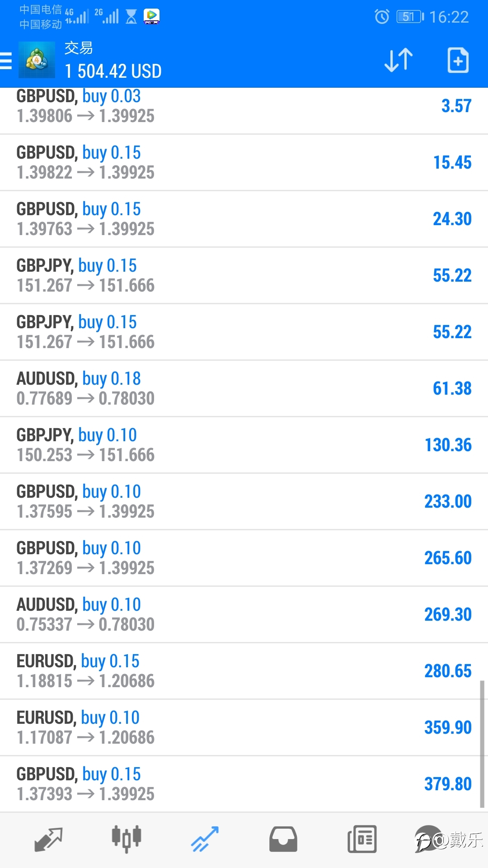Tap the alarm clock status icon
488x868 pixels.
(x=382, y=17)
